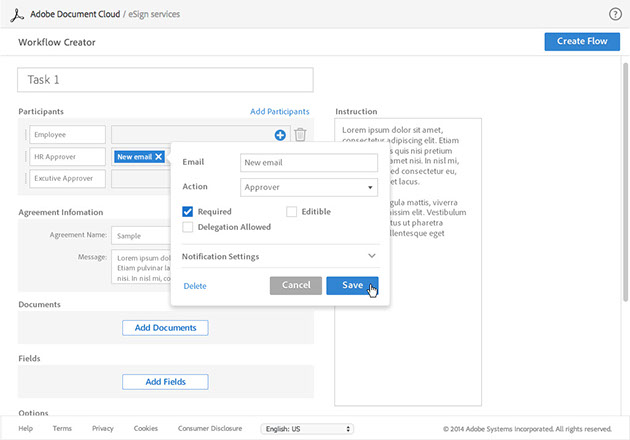Enable the Editible checkbox

[292, 212]
